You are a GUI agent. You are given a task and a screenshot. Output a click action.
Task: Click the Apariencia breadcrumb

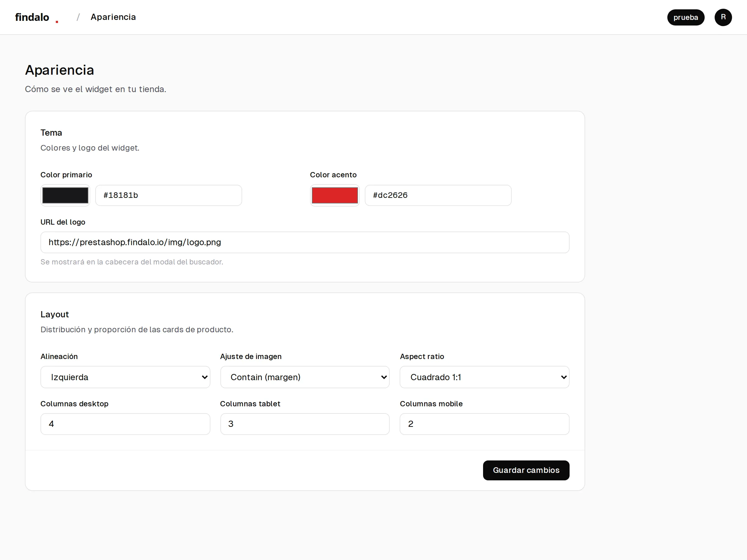point(113,17)
